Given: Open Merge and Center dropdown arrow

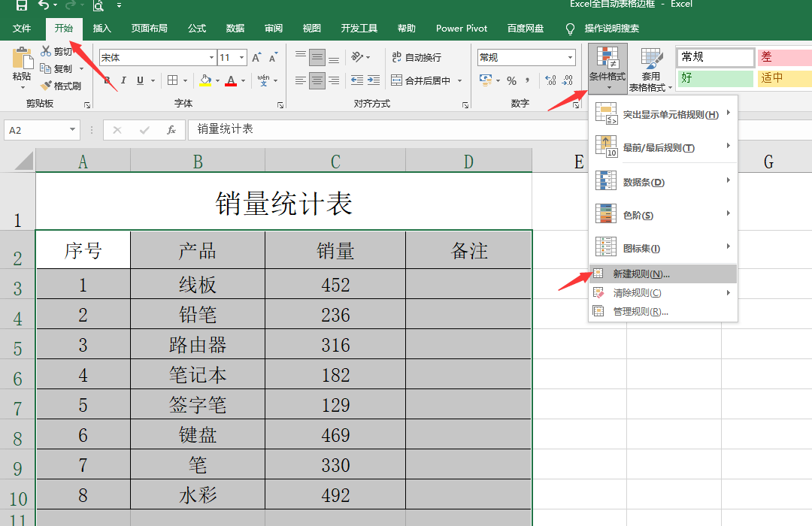Looking at the screenshot, I should click(459, 80).
